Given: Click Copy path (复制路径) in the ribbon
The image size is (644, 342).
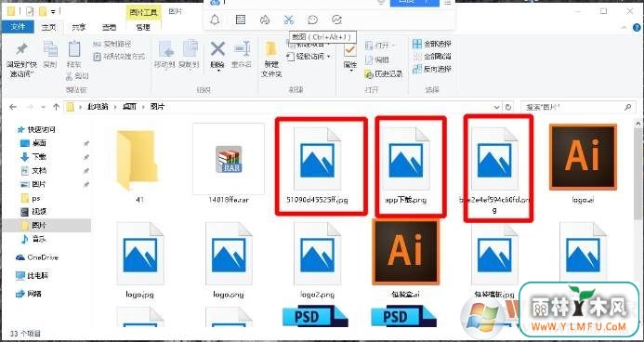Looking at the screenshot, I should pyautogui.click(x=112, y=44).
